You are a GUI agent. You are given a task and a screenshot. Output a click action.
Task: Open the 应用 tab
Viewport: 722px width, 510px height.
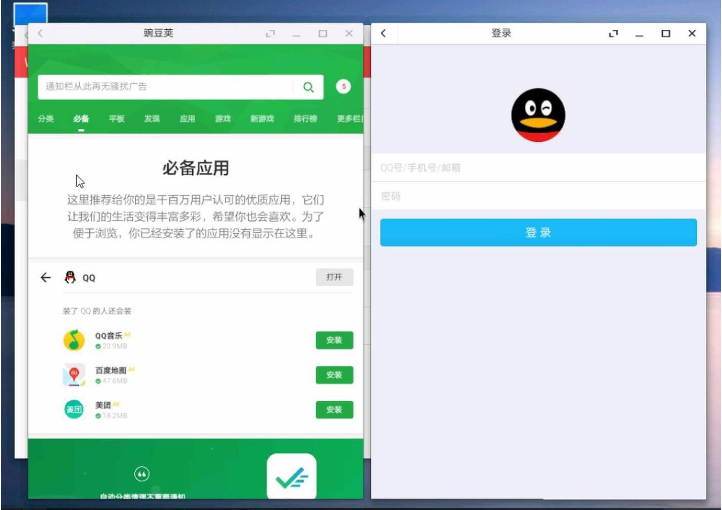click(187, 119)
